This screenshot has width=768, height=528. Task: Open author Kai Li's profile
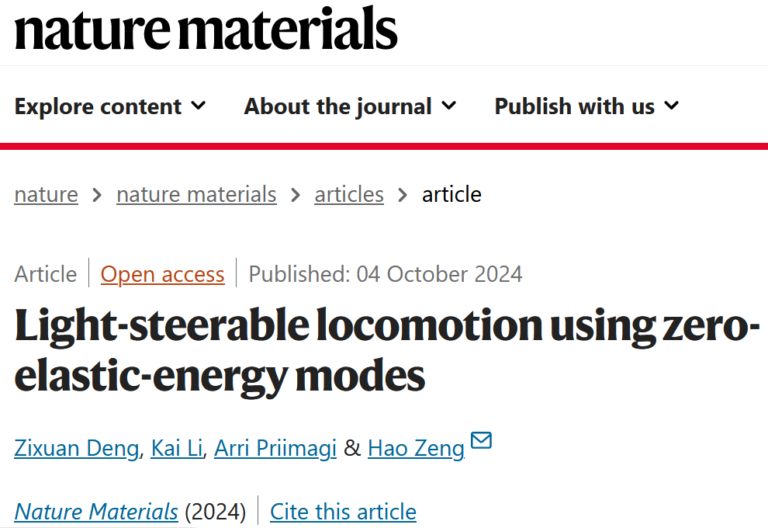point(177,448)
